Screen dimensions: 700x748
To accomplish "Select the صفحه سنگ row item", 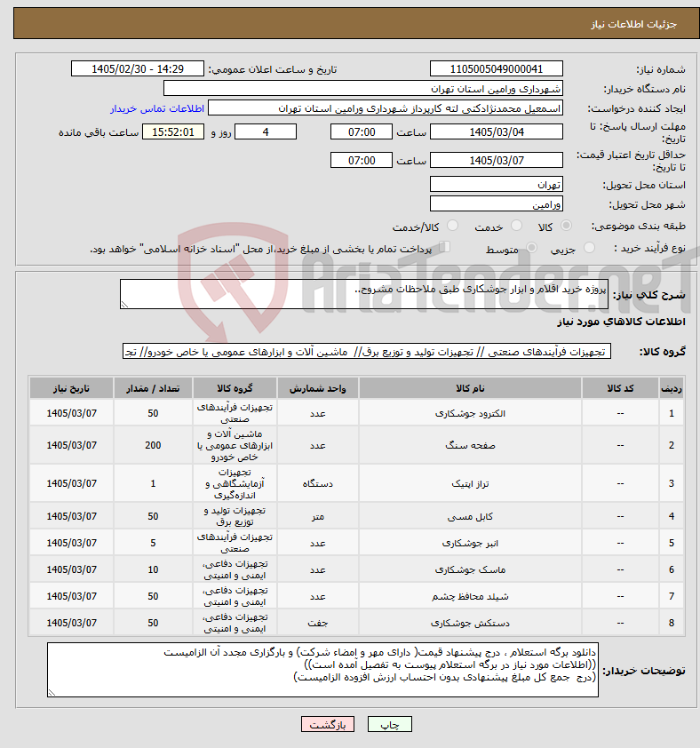I will pos(470,445).
